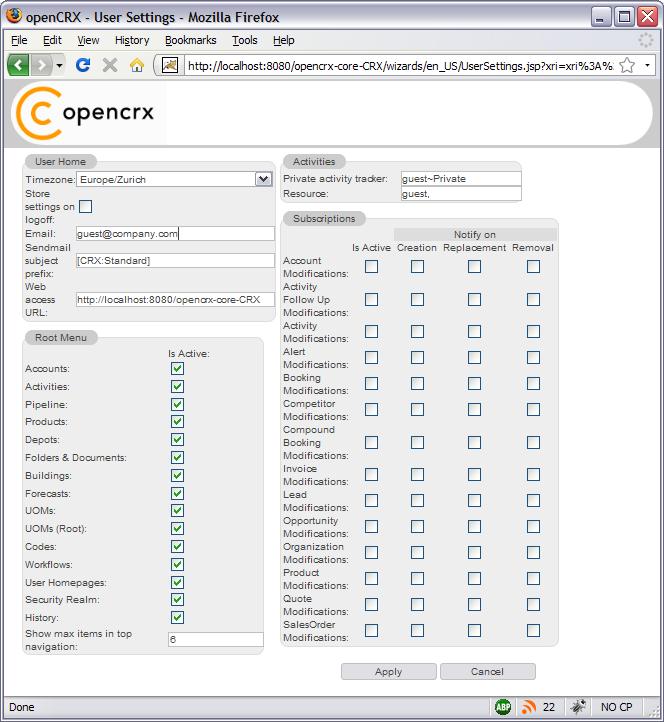This screenshot has width=664, height=722.
Task: Click the 22 feed count in status bar
Action: (548, 707)
